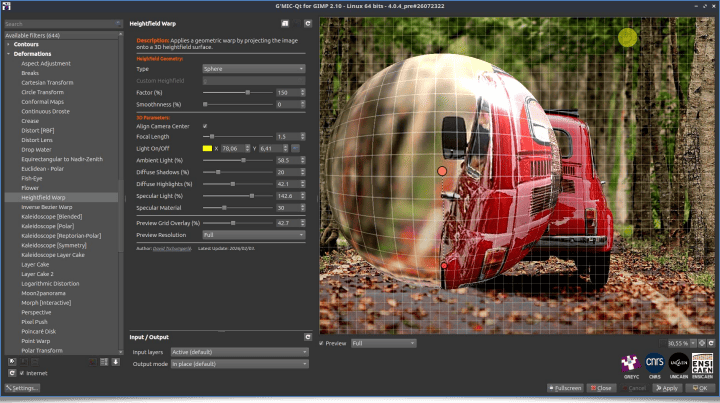This screenshot has width=720, height=403.
Task: Select the Fish-Eye filter
Action: [32, 179]
